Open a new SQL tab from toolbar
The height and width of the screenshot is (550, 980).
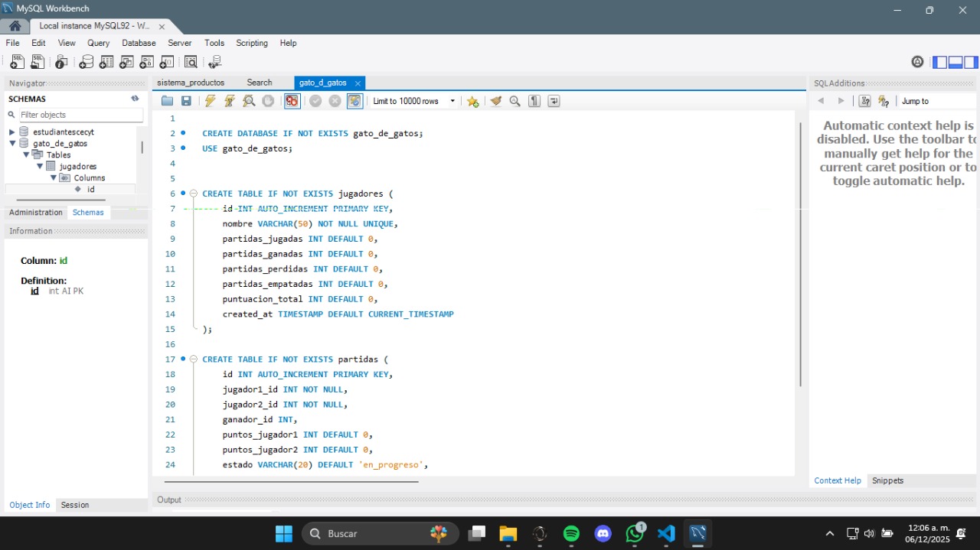(16, 62)
